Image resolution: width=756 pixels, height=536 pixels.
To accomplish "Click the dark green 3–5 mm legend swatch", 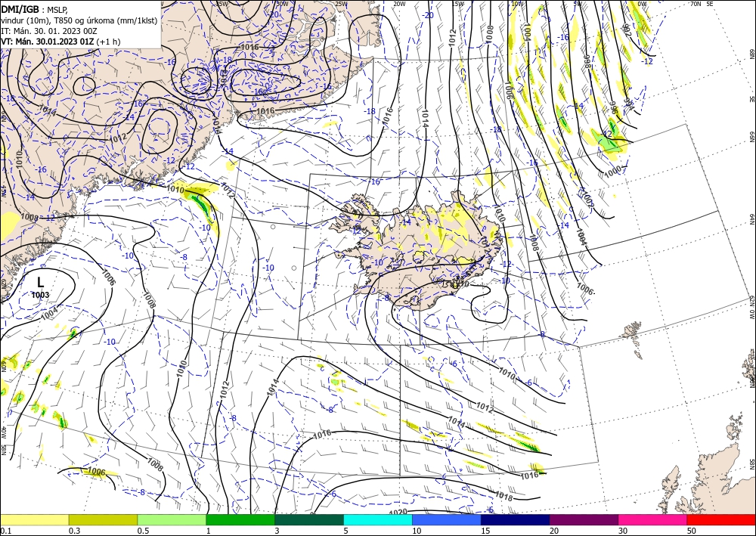I will tap(309, 519).
